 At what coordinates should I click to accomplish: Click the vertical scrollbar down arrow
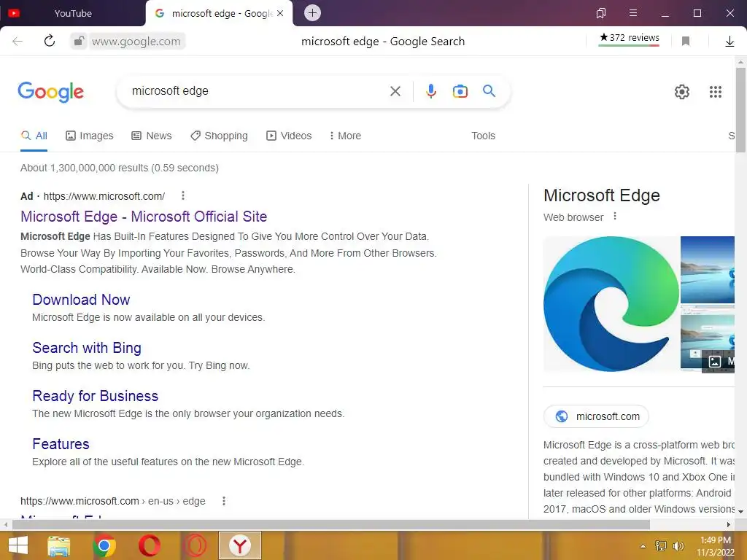(740, 511)
